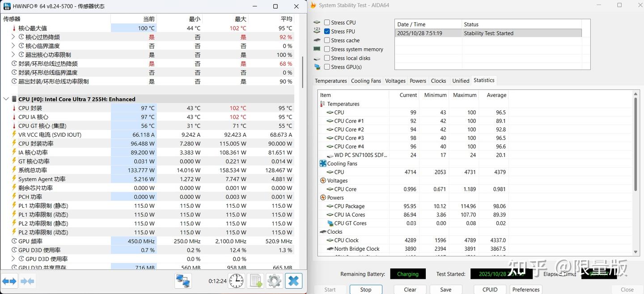Click the Charging battery status field
644x294 pixels.
pyautogui.click(x=408, y=274)
